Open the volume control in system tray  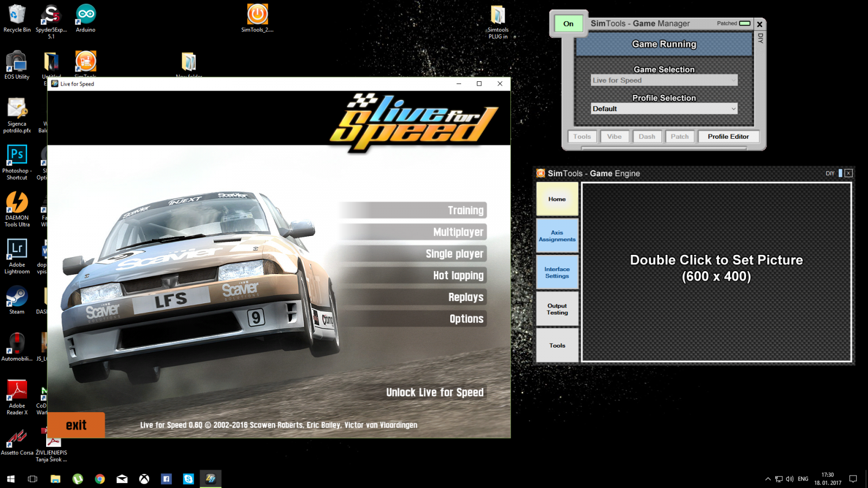(x=789, y=479)
